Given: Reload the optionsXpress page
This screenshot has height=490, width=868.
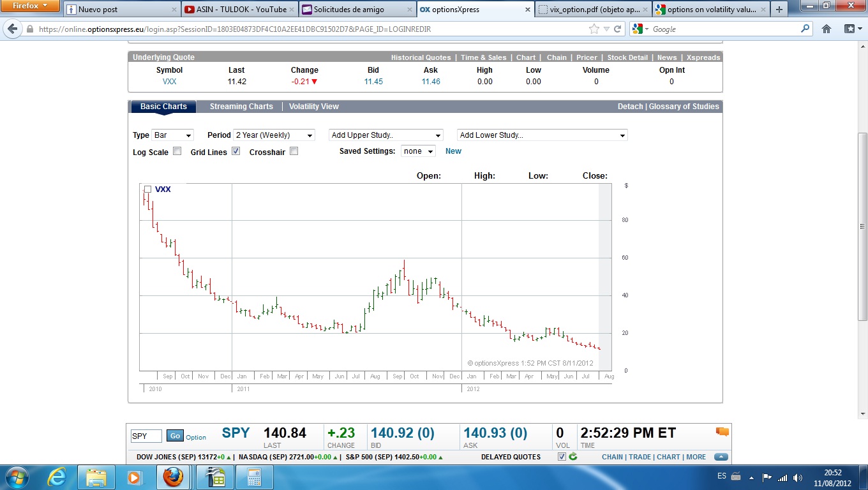Looking at the screenshot, I should pyautogui.click(x=618, y=29).
